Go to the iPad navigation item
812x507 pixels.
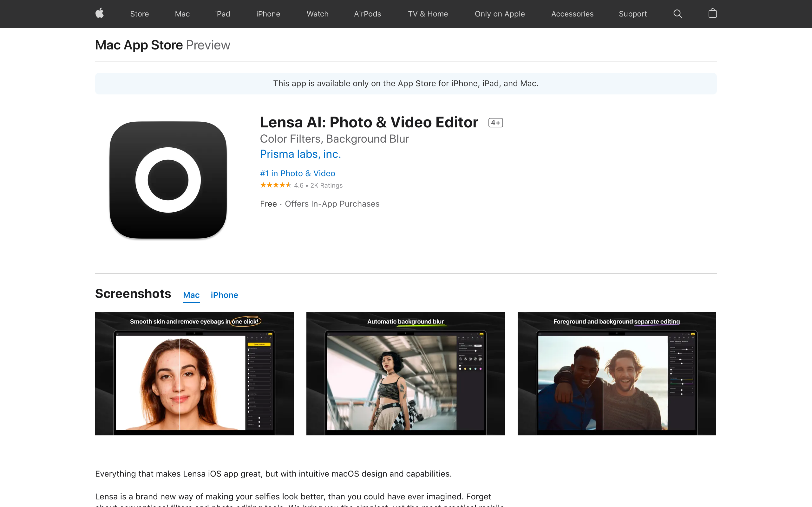tap(222, 14)
